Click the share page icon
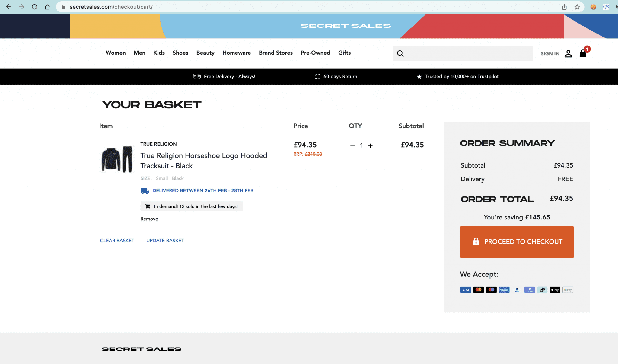The image size is (618, 364). point(564,7)
